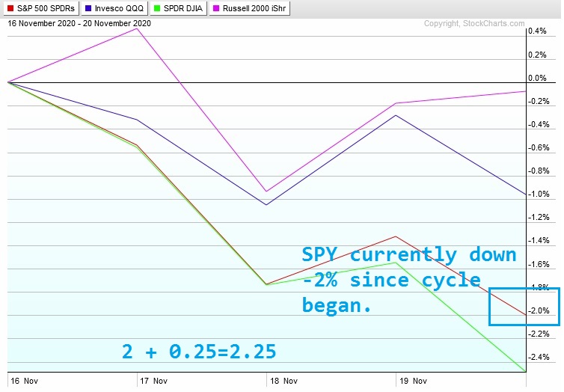Click the magenta Russell 2000 color swatch
The width and height of the screenshot is (564, 392).
tap(216, 8)
